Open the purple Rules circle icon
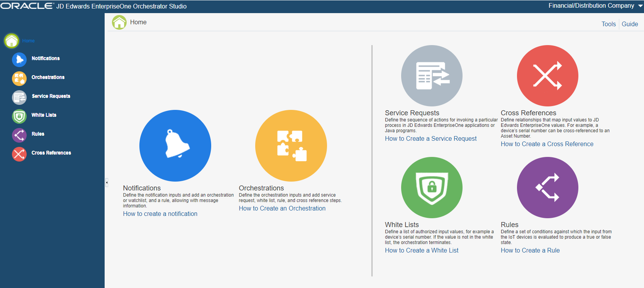The height and width of the screenshot is (288, 644). pos(547,187)
